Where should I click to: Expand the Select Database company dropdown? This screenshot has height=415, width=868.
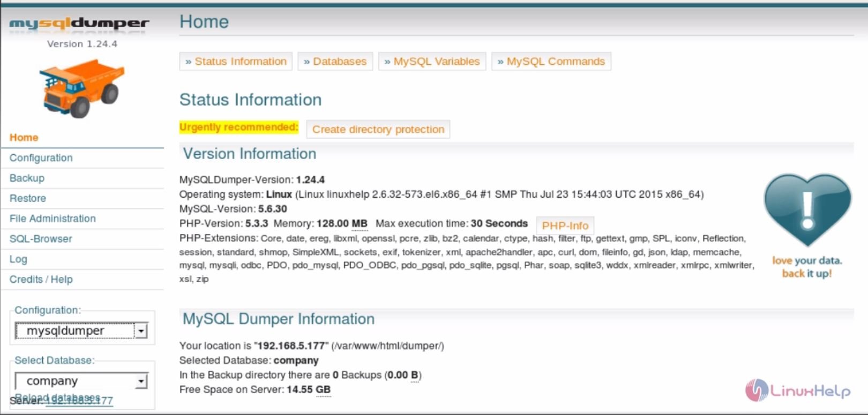tap(81, 381)
